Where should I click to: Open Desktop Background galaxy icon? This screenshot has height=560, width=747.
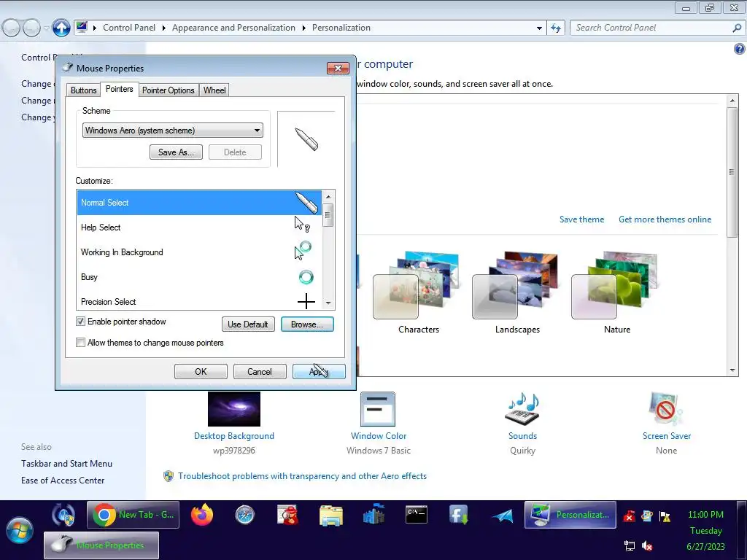(234, 408)
